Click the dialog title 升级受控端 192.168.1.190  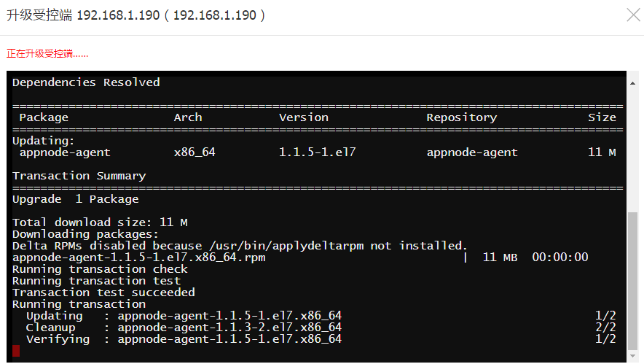pyautogui.click(x=136, y=15)
